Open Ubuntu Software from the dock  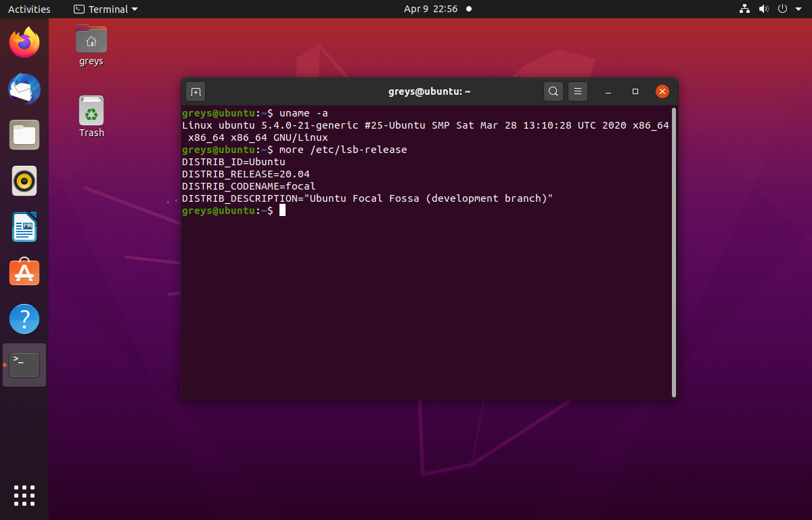coord(24,273)
